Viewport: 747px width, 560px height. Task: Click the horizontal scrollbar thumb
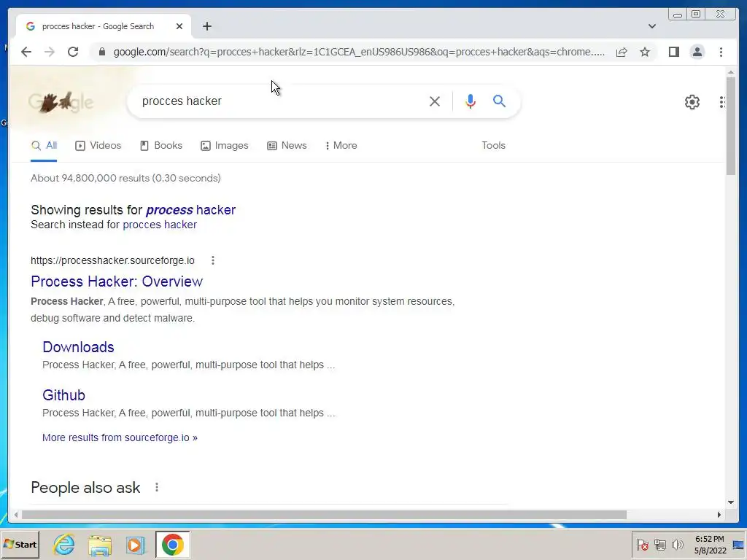pos(324,515)
